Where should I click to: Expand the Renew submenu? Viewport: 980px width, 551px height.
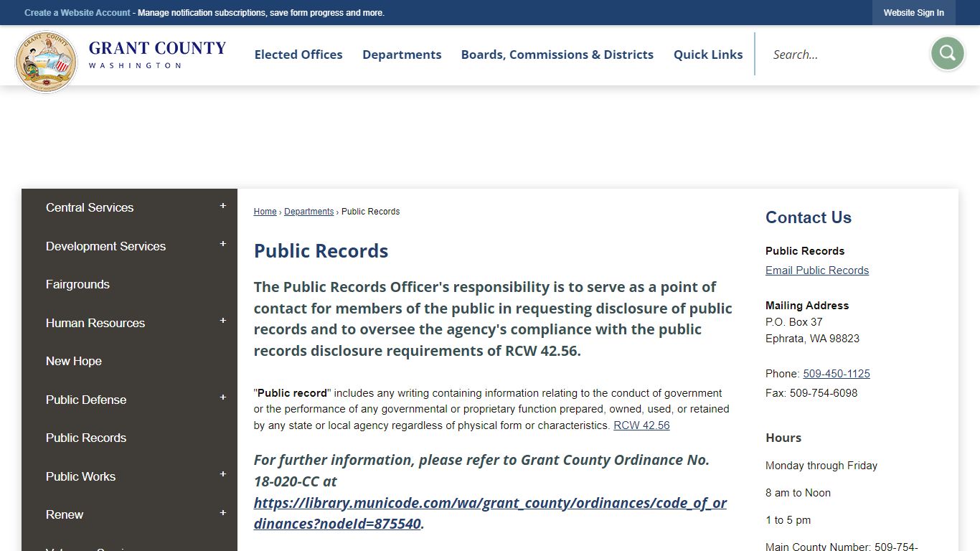click(x=222, y=514)
